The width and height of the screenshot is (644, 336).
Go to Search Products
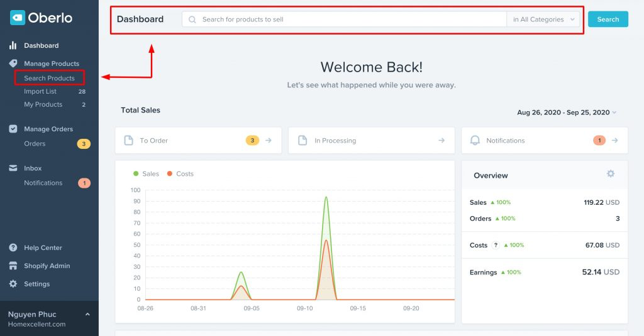[49, 78]
